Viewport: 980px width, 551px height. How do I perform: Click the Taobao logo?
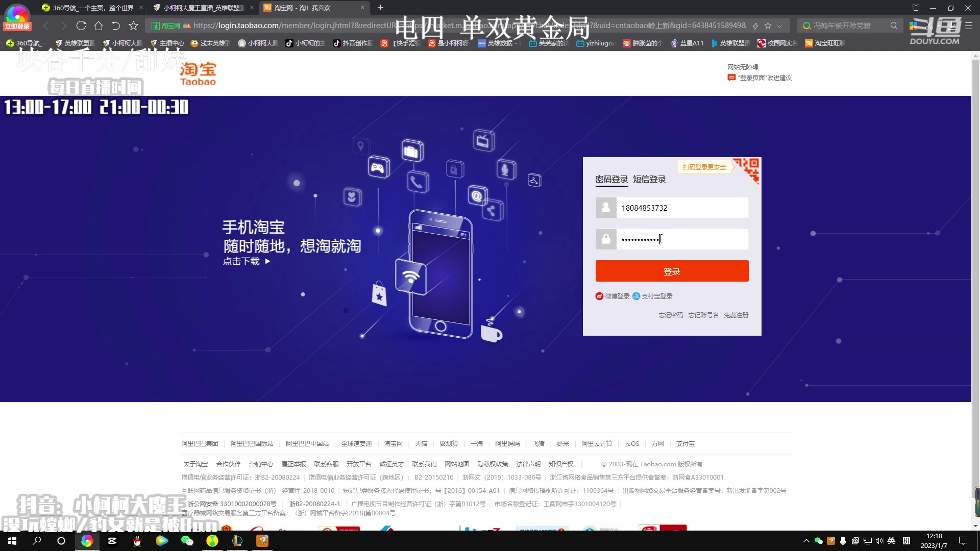[198, 73]
